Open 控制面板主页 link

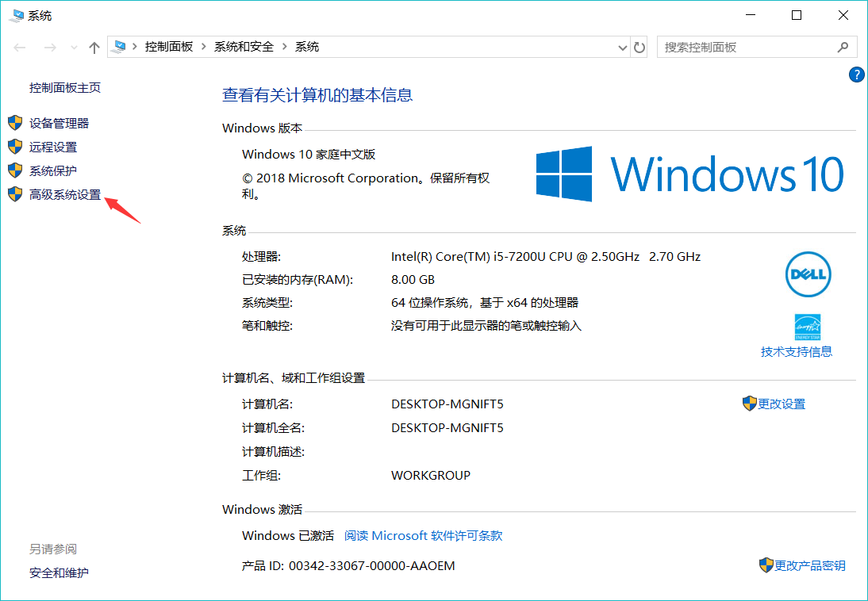coord(65,88)
